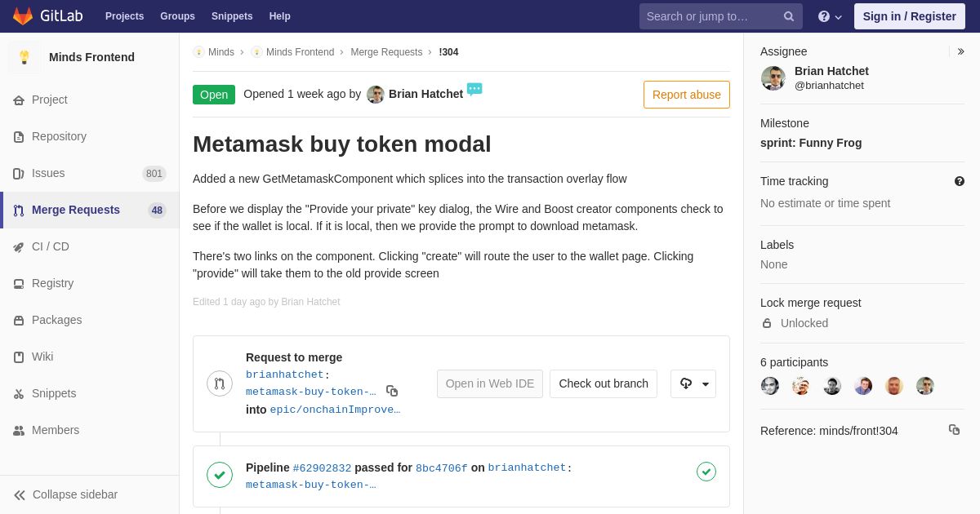Click the Packages icon in sidebar
The height and width of the screenshot is (514, 980).
[19, 321]
